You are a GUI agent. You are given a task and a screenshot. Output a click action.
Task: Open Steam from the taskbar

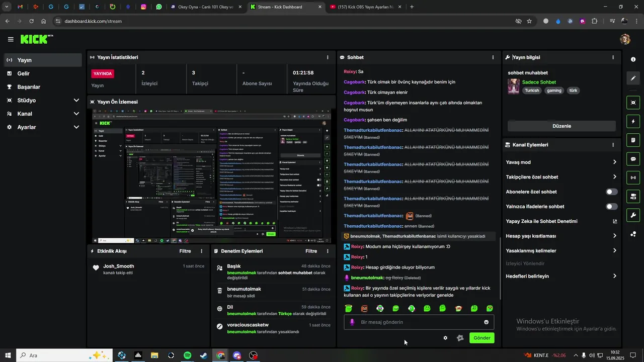tap(204, 355)
